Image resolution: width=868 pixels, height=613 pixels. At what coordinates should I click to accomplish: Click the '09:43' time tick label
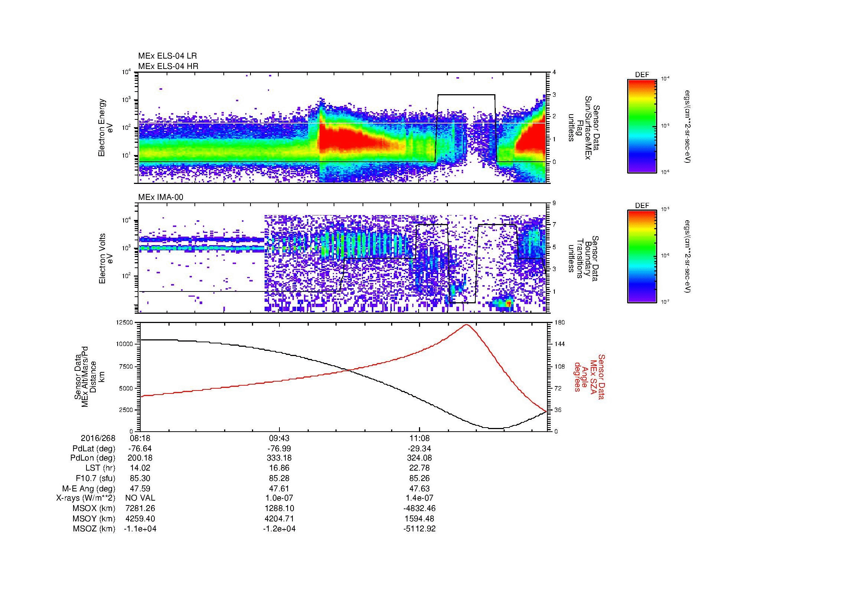[279, 438]
